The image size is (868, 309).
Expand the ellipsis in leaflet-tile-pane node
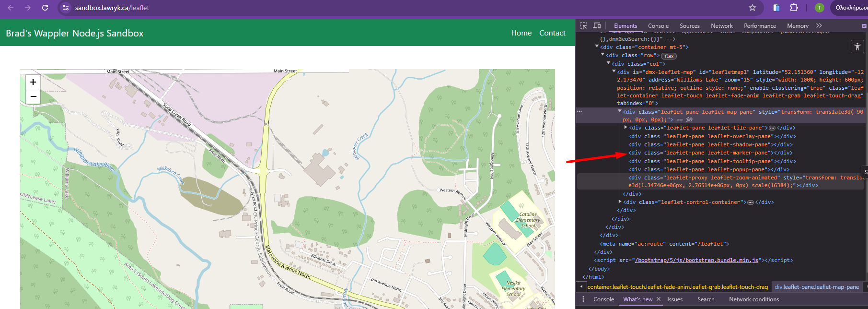pos(772,128)
